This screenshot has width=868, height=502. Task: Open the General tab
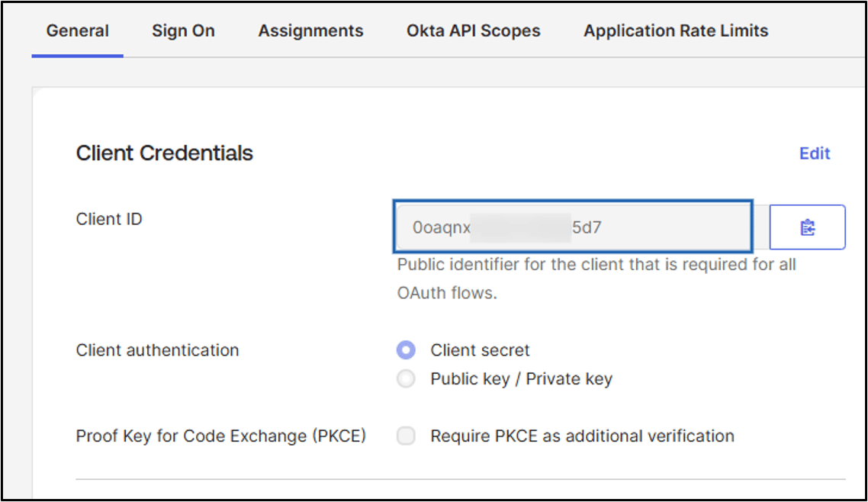point(78,31)
